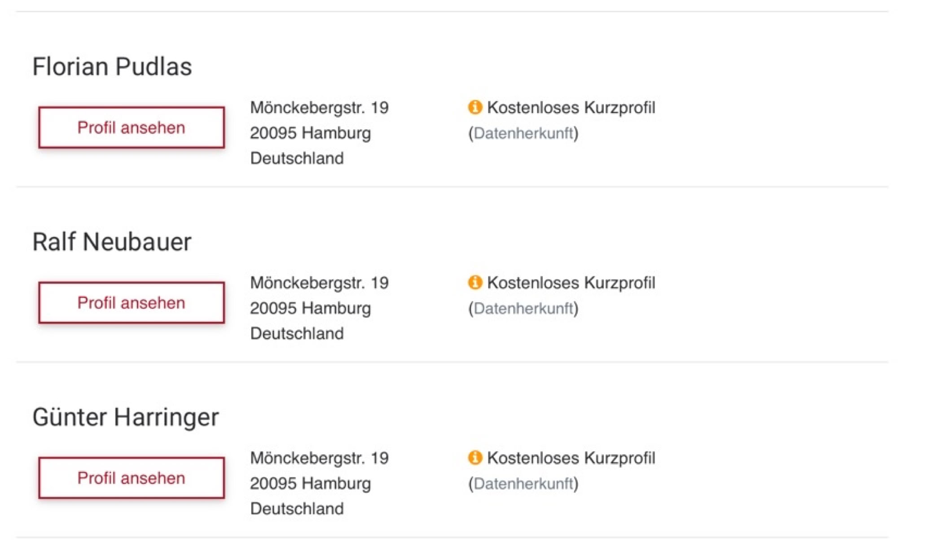View Günter Harringer's profile via Profil ansehen
The width and height of the screenshot is (931, 560).
tap(131, 478)
